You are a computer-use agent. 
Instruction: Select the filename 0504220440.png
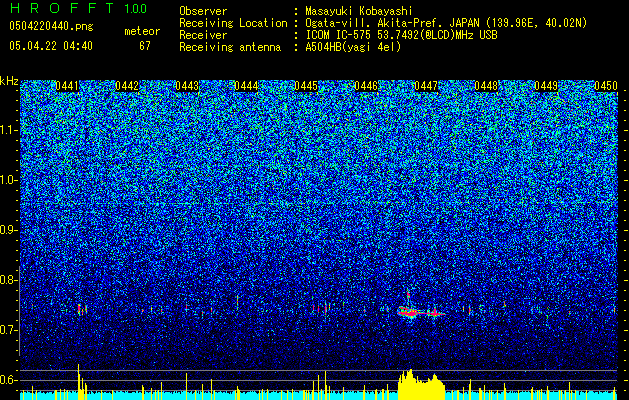[x=51, y=27]
